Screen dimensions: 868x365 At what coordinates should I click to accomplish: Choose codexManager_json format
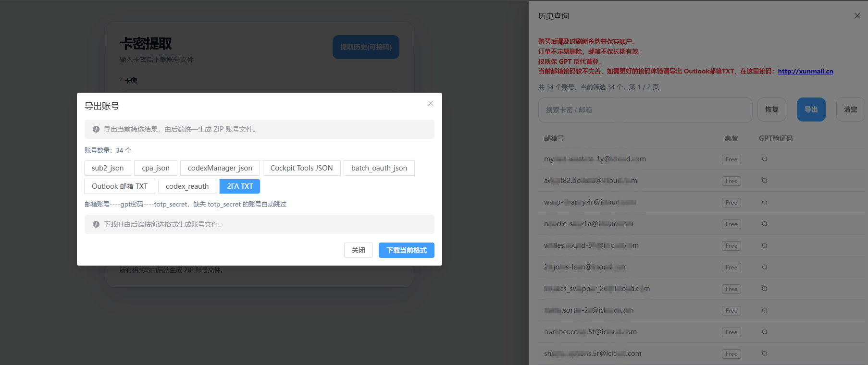220,168
